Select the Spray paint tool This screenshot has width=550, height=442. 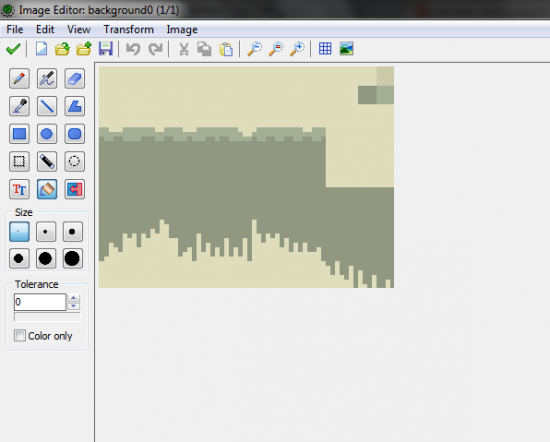(x=47, y=78)
